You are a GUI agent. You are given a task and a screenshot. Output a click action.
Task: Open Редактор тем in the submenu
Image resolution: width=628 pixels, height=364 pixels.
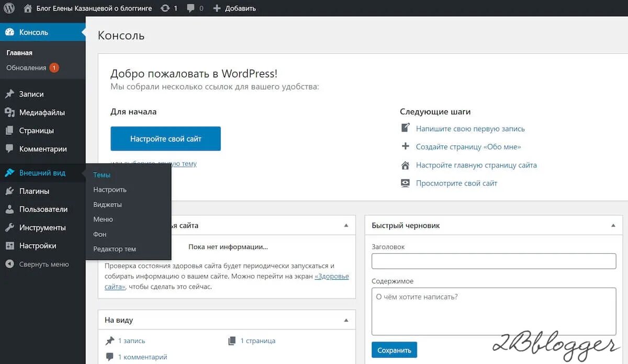[115, 249]
